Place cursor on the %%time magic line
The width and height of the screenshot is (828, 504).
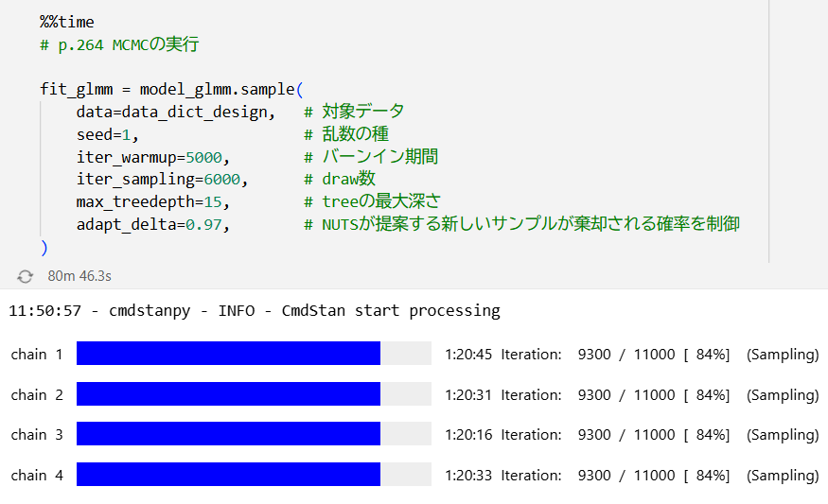pyautogui.click(x=67, y=22)
